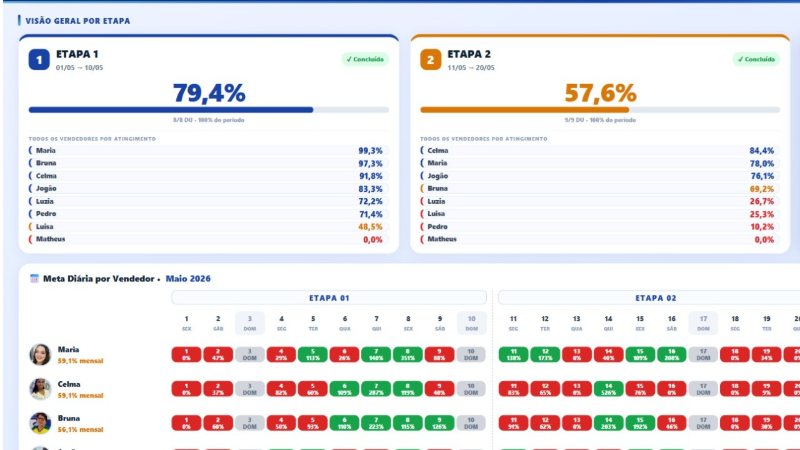Click the Concluída badge on Etapa 1
Screen dimensions: 800x450
(365, 59)
